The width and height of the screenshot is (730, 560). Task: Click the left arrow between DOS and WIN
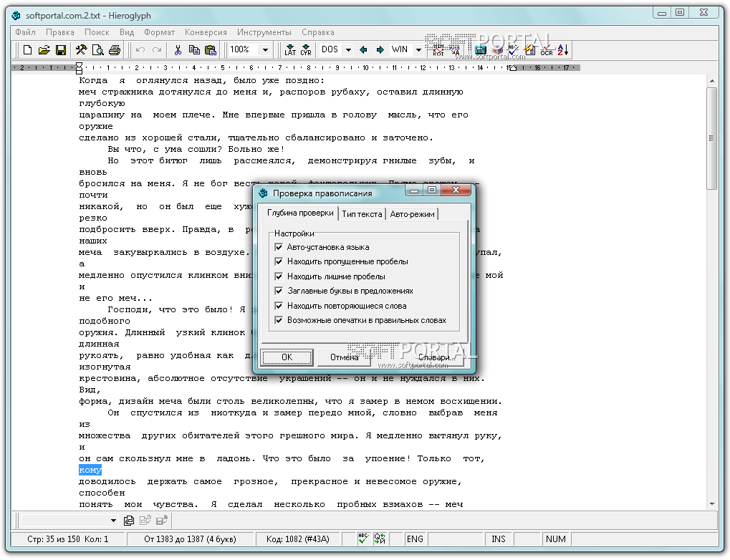(x=364, y=50)
